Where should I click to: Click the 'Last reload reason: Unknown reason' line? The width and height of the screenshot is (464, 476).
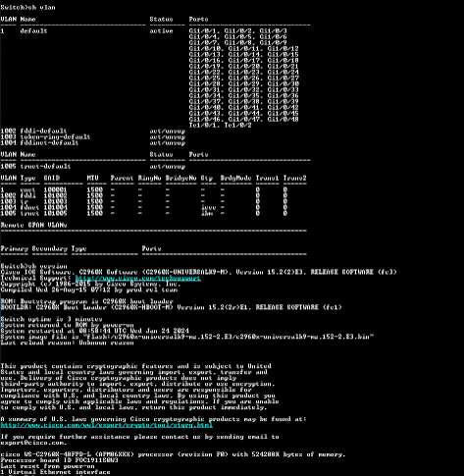click(67, 343)
